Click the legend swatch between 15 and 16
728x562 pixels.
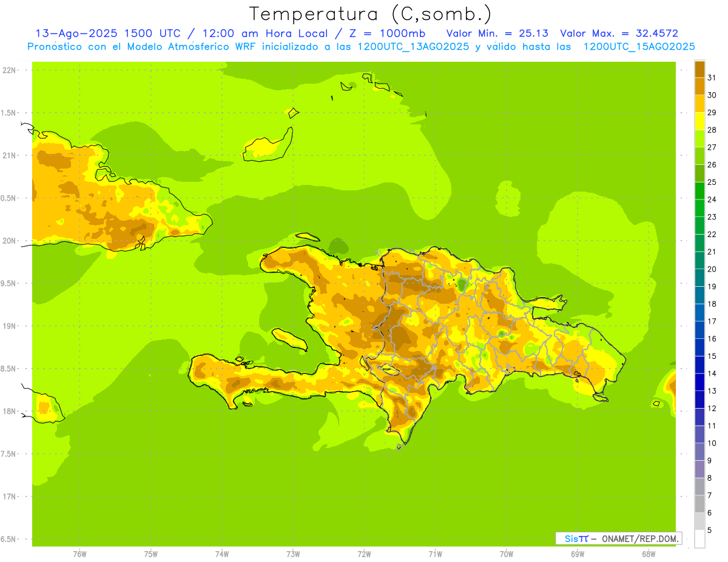click(x=699, y=347)
